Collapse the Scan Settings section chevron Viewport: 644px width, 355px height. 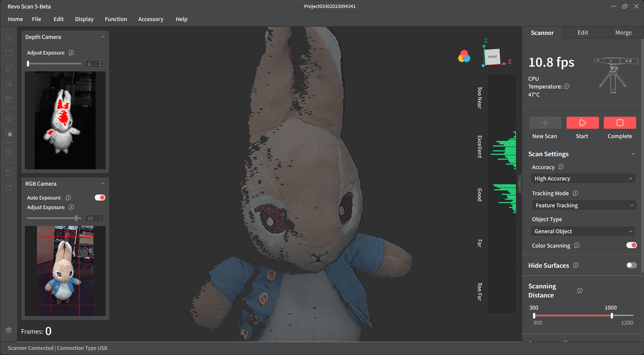click(633, 154)
